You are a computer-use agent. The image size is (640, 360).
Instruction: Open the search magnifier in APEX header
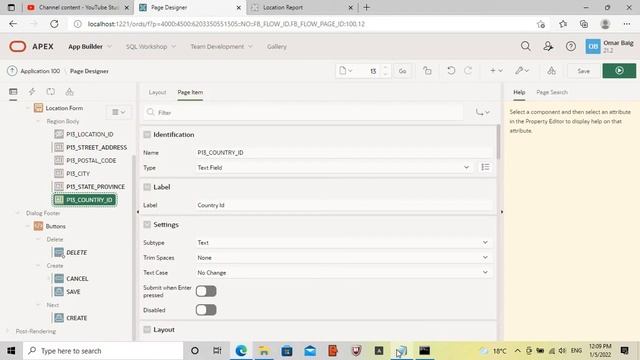coord(526,47)
